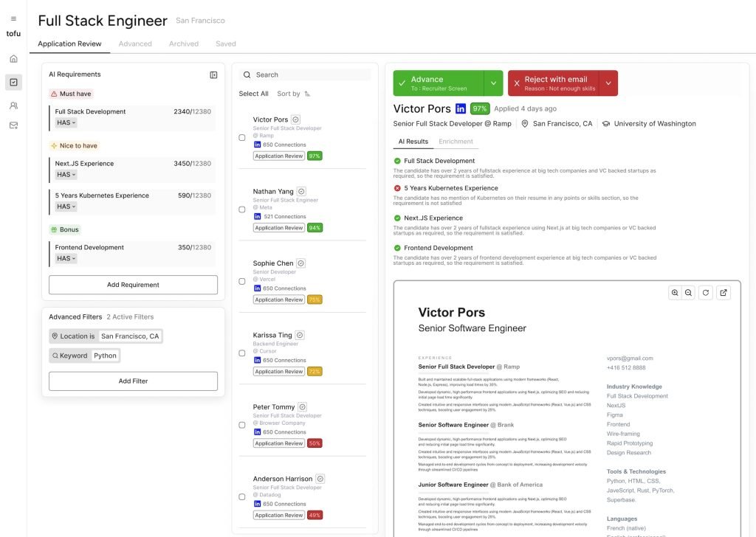756x537 pixels.
Task: Open the Reject with email dropdown arrow
Action: pyautogui.click(x=608, y=83)
